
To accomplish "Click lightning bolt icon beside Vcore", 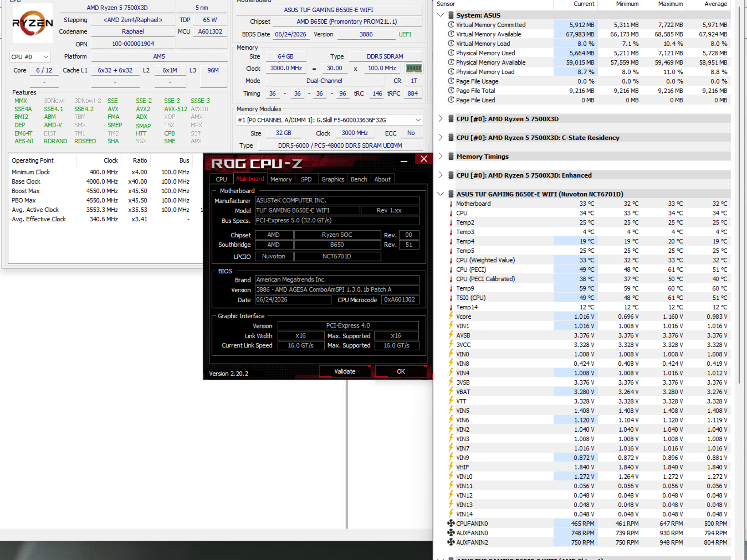I will pyautogui.click(x=451, y=316).
